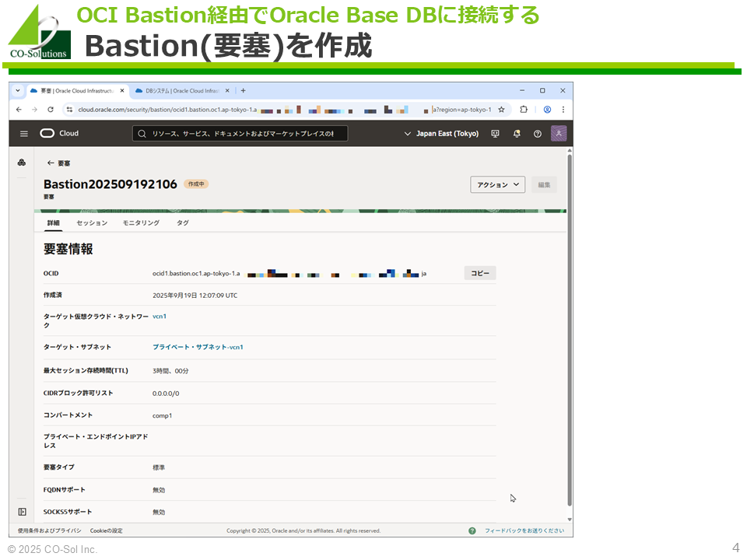Viewport: 747px width, 560px height.
Task: Go forward in the browser
Action: 34,110
